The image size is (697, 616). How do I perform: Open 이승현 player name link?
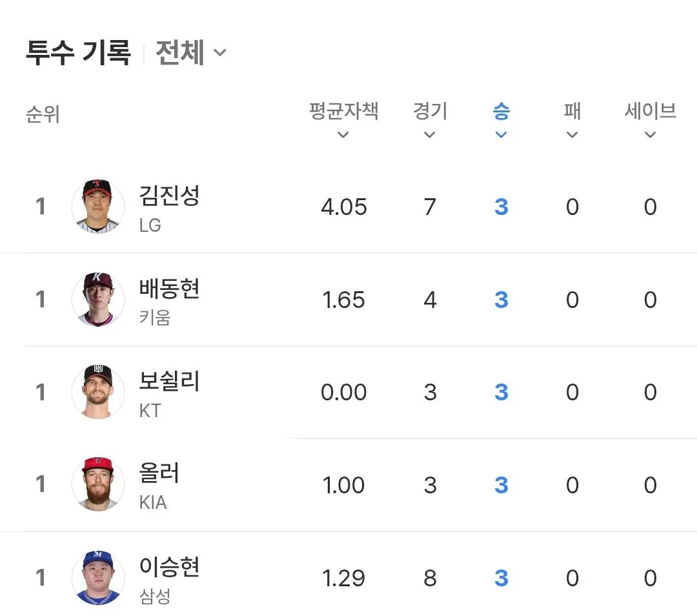point(169,567)
